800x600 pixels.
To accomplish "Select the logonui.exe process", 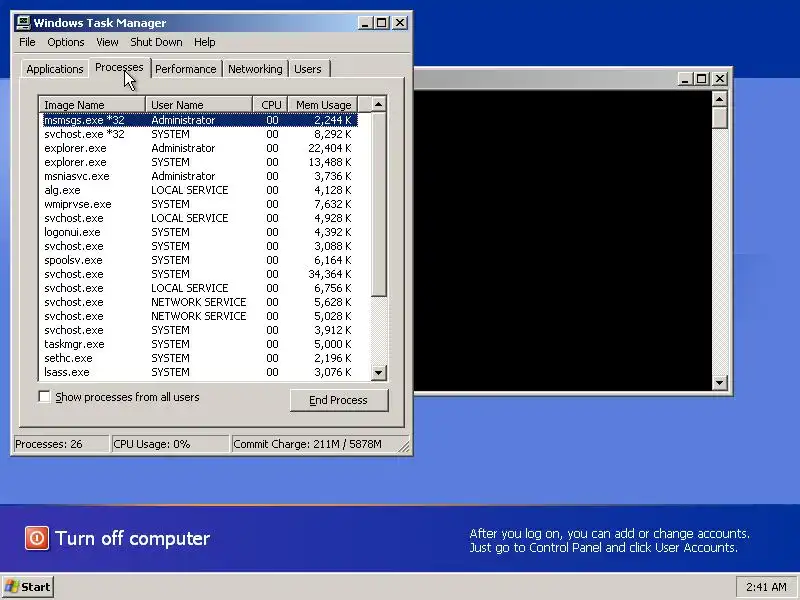I will [x=199, y=232].
